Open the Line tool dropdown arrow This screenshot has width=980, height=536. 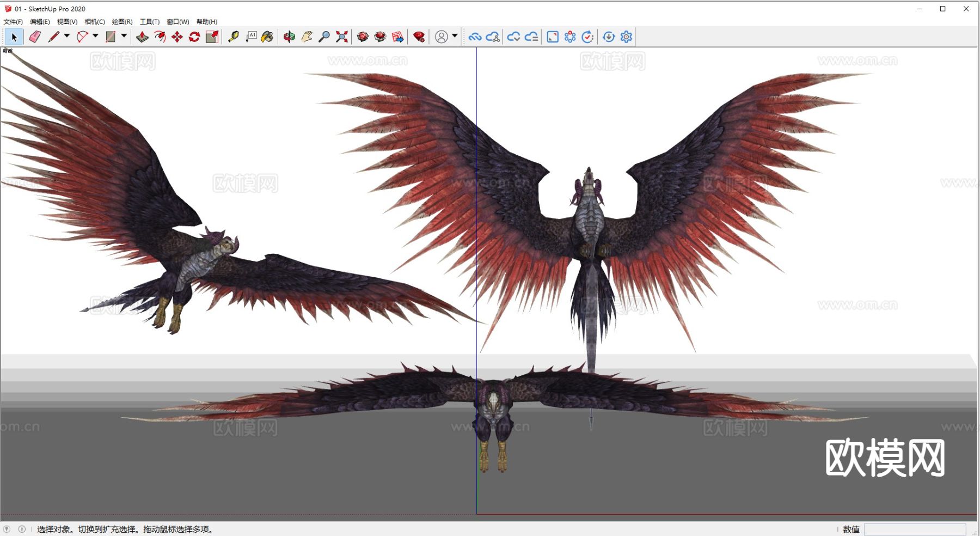pos(66,36)
